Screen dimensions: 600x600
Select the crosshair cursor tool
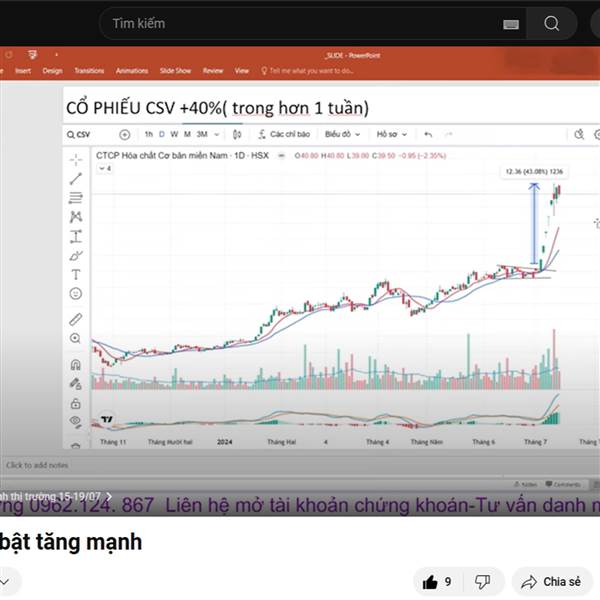pos(76,160)
